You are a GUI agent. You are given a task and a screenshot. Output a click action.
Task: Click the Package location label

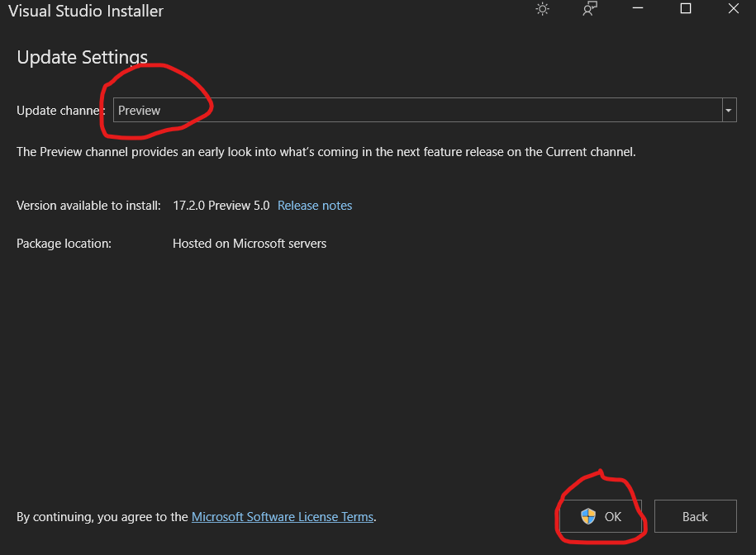pos(64,244)
